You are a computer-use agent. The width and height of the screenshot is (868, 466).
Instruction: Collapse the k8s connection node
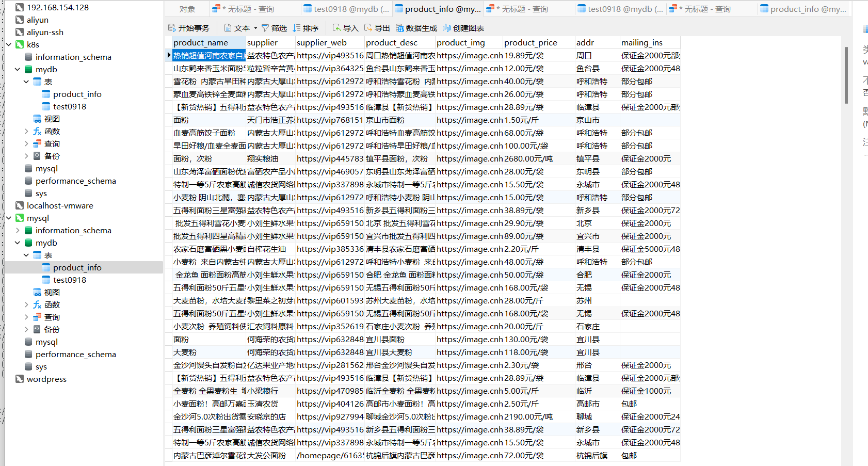click(9, 44)
